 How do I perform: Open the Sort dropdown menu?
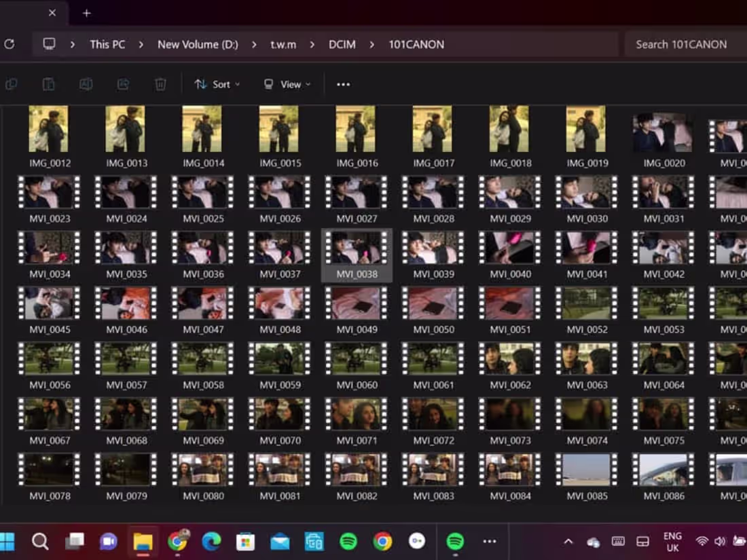point(217,84)
